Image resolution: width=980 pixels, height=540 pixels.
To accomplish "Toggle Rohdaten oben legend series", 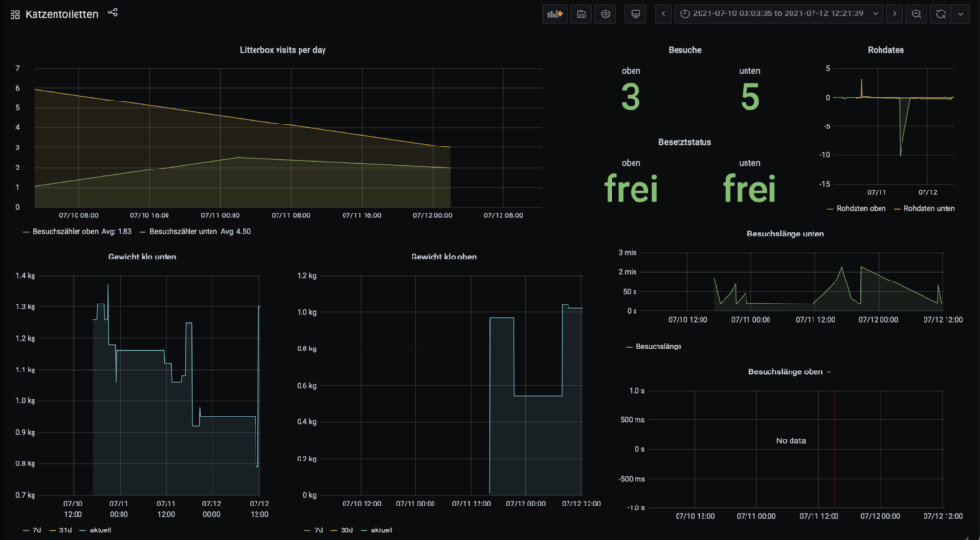I will coord(860,208).
